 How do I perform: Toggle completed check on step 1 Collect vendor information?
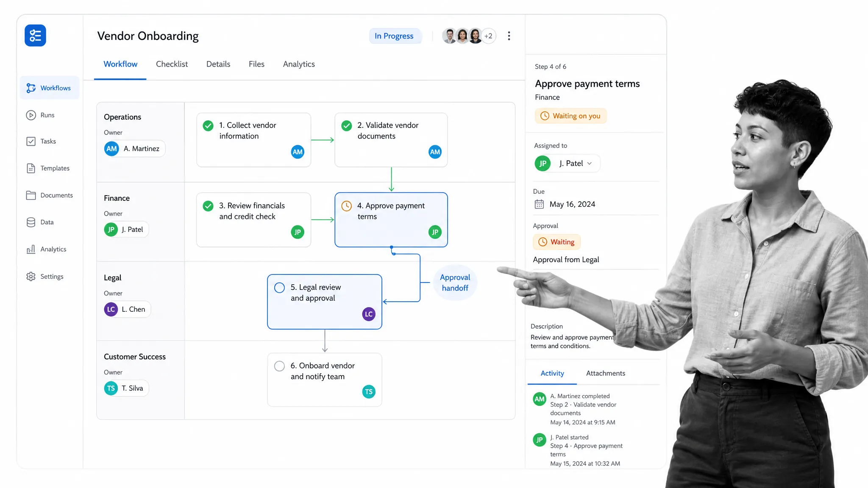pos(208,126)
